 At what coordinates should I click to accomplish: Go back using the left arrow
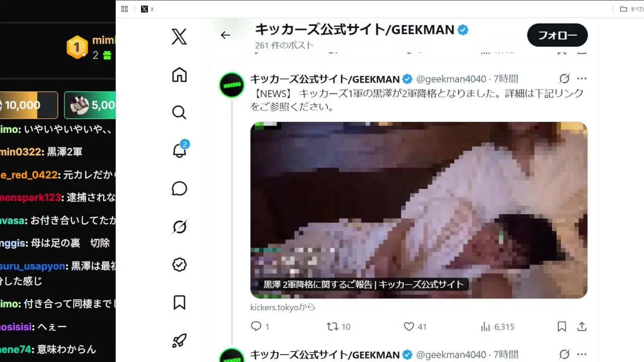(225, 35)
